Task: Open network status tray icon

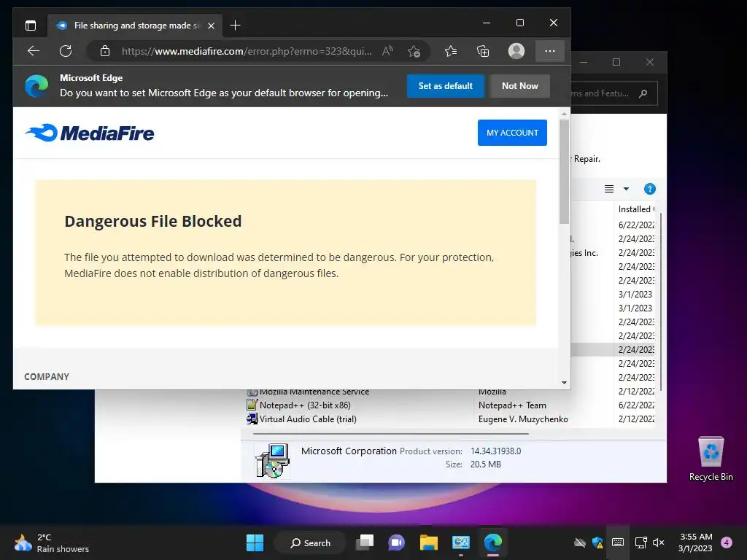Action: tap(640, 542)
